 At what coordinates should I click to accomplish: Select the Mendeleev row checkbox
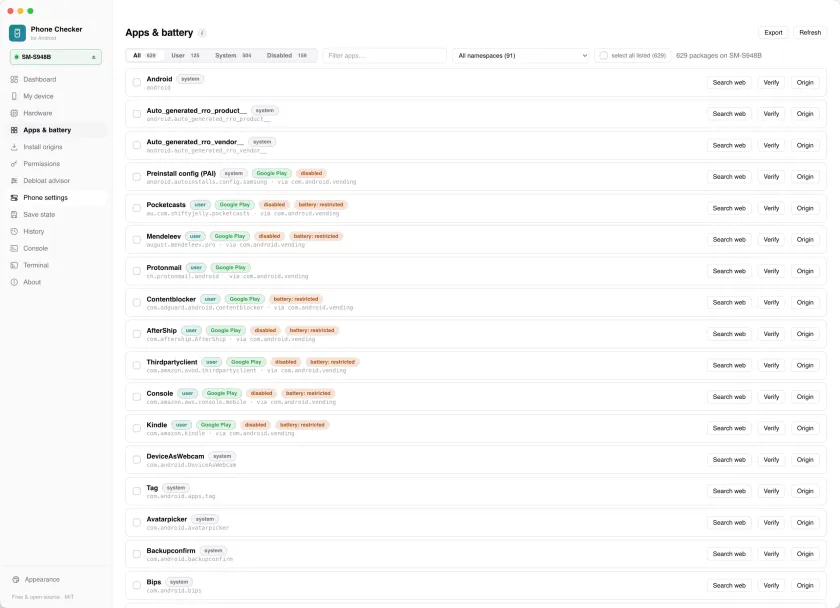137,239
